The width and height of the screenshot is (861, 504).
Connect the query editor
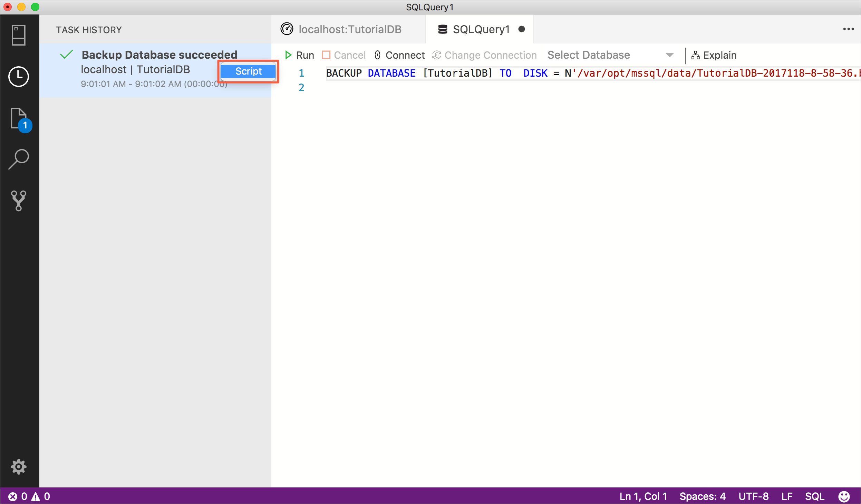[400, 55]
